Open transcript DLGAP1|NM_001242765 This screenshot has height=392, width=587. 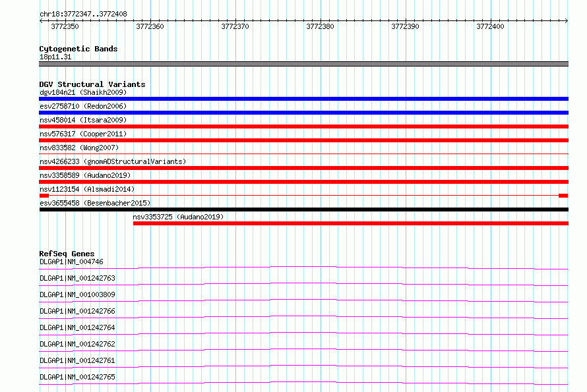point(77,377)
